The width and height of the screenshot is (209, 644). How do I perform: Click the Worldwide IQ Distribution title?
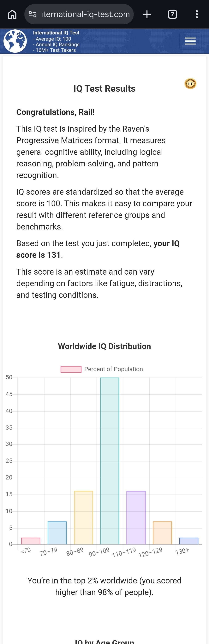point(104,346)
